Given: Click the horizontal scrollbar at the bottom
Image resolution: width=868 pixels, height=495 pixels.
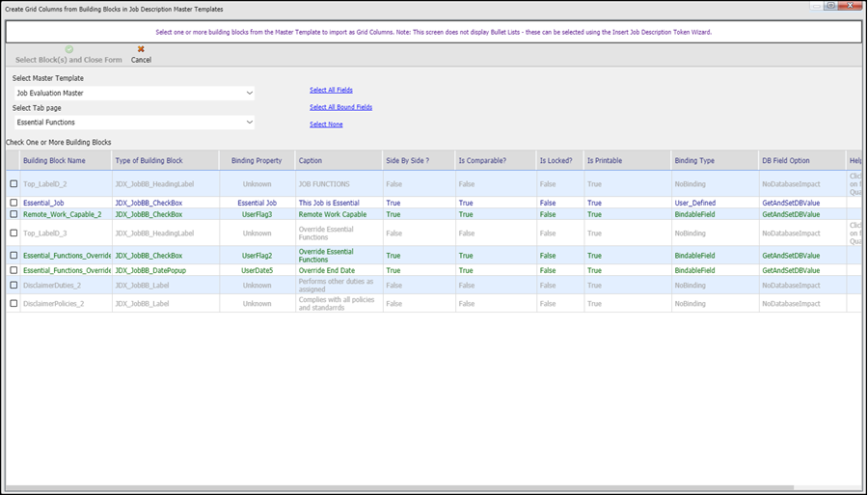Looking at the screenshot, I should [392, 488].
